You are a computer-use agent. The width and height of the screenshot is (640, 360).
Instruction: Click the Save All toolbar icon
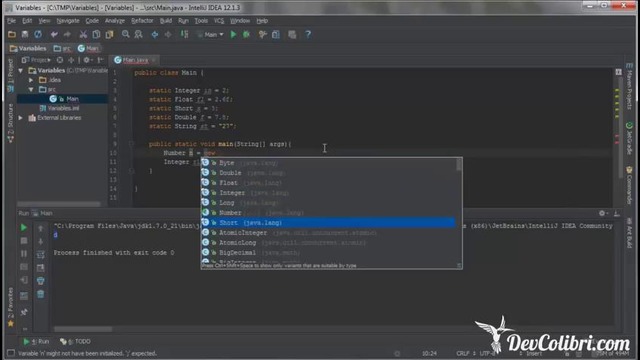tap(25, 35)
